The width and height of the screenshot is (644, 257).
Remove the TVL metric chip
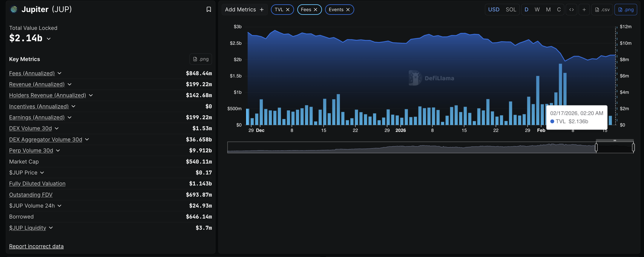[x=288, y=9]
